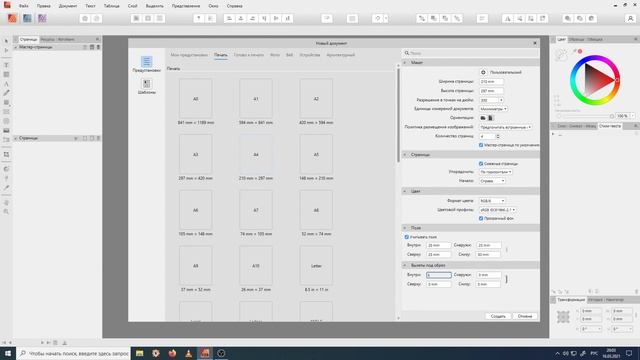Collapse Master Pages section in Pages panel
Image resolution: width=640 pixels, height=360 pixels.
click(x=16, y=47)
